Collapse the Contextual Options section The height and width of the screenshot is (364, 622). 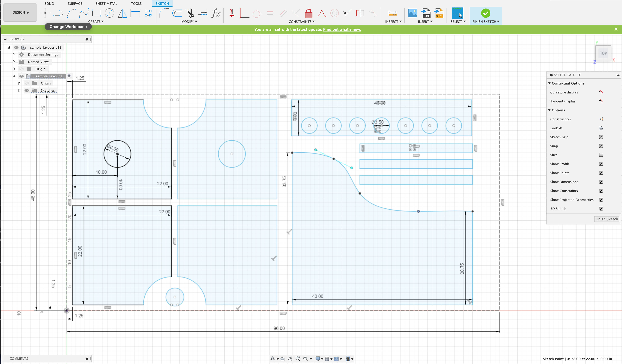pos(549,83)
